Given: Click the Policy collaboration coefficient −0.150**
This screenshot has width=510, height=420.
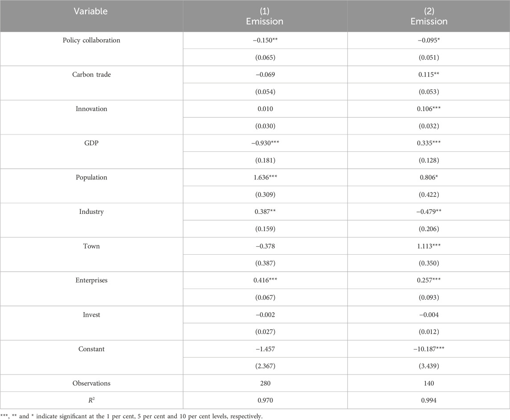Looking at the screenshot, I should coord(265,41).
